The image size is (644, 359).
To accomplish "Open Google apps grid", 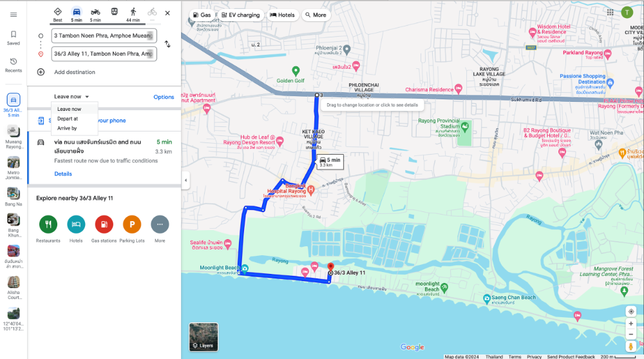I will click(611, 13).
